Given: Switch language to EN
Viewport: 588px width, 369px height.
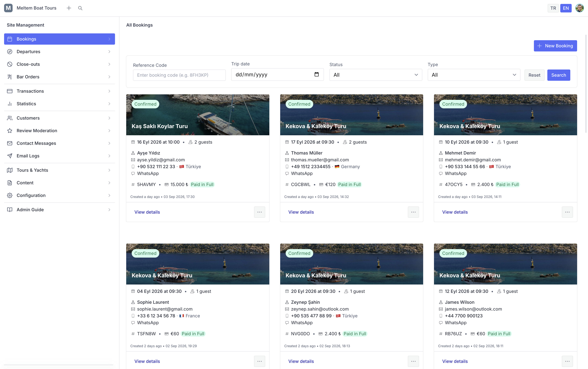Looking at the screenshot, I should coord(566,8).
